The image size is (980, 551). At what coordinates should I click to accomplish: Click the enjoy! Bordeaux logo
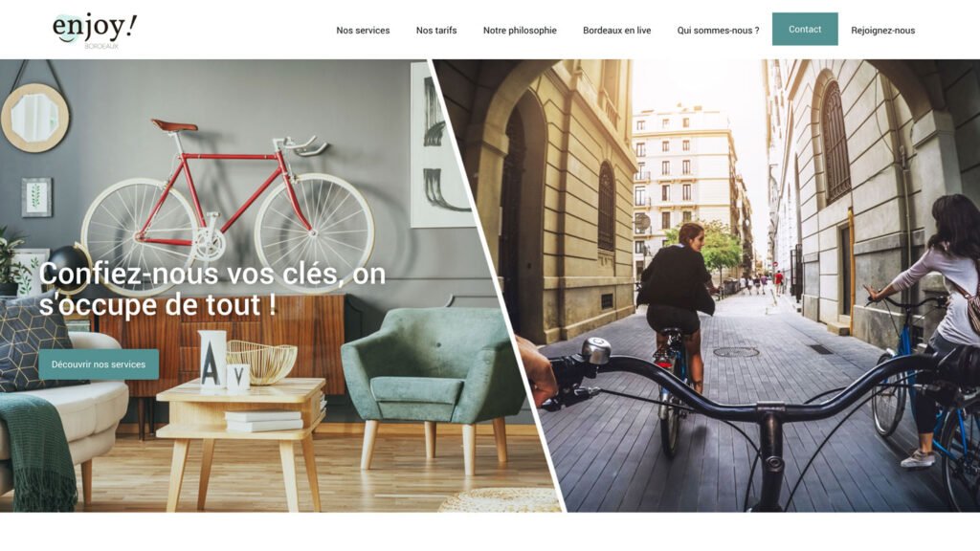[95, 30]
